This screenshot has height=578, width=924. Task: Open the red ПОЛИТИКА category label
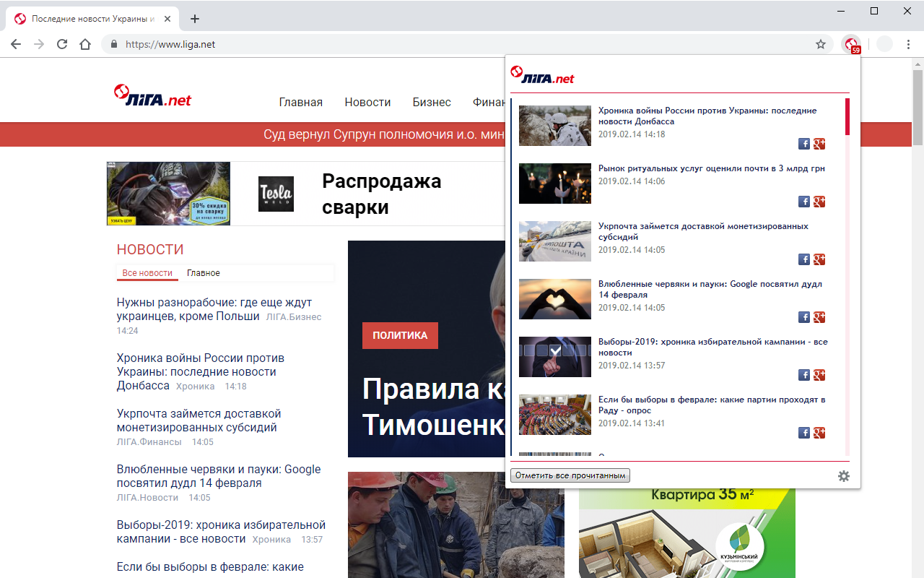pyautogui.click(x=400, y=335)
